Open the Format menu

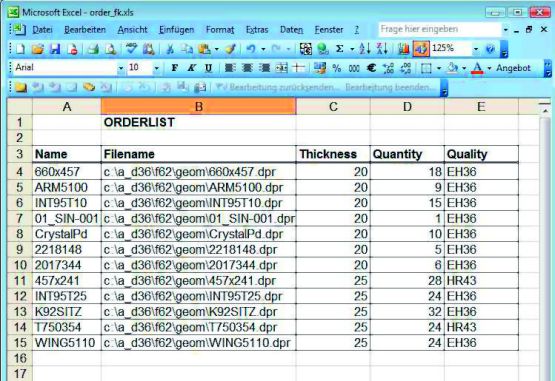point(220,30)
